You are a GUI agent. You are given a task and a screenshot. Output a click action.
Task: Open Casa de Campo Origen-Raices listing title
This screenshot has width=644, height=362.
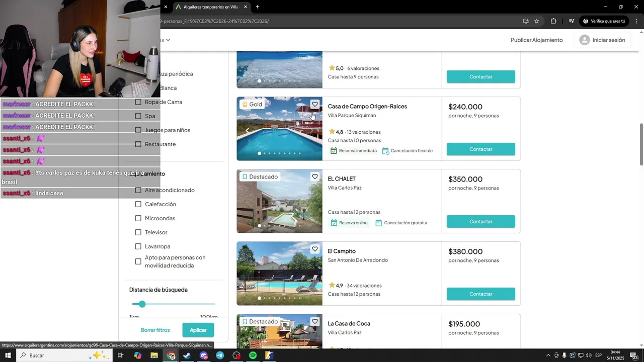(367, 107)
